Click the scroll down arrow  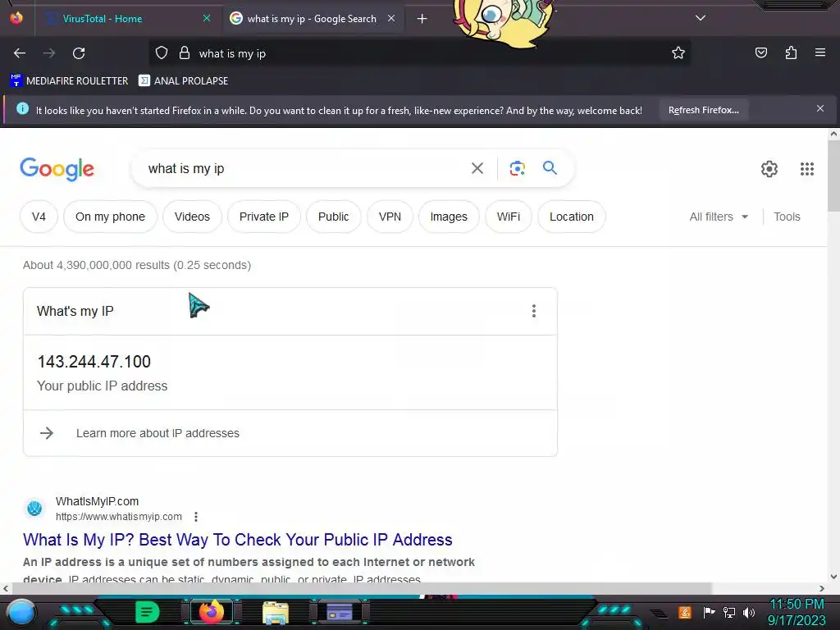pos(833,577)
